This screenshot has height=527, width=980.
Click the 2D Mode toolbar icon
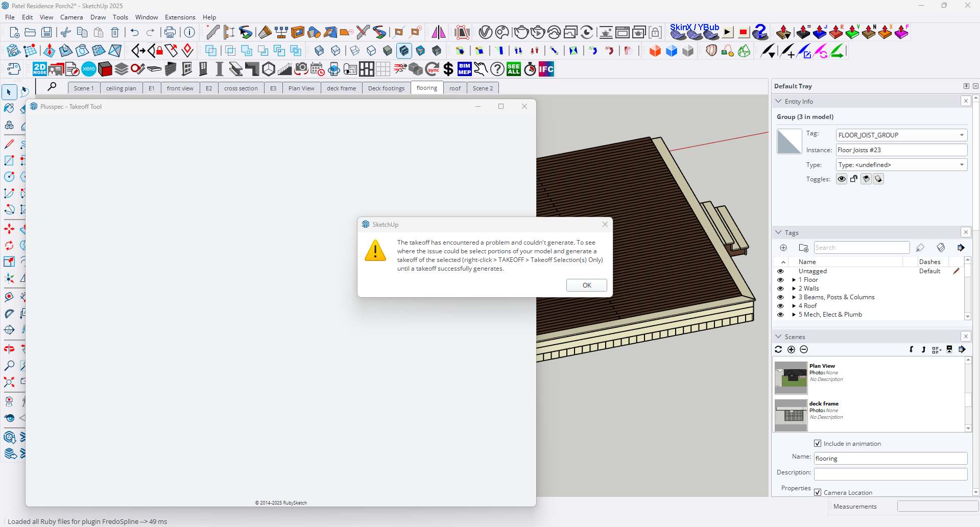tap(39, 69)
